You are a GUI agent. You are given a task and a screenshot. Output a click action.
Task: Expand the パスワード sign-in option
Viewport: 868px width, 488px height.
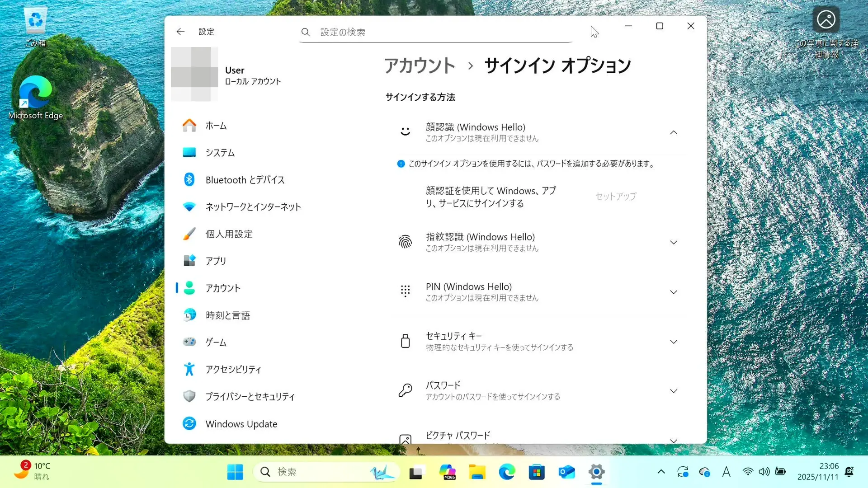tap(673, 391)
